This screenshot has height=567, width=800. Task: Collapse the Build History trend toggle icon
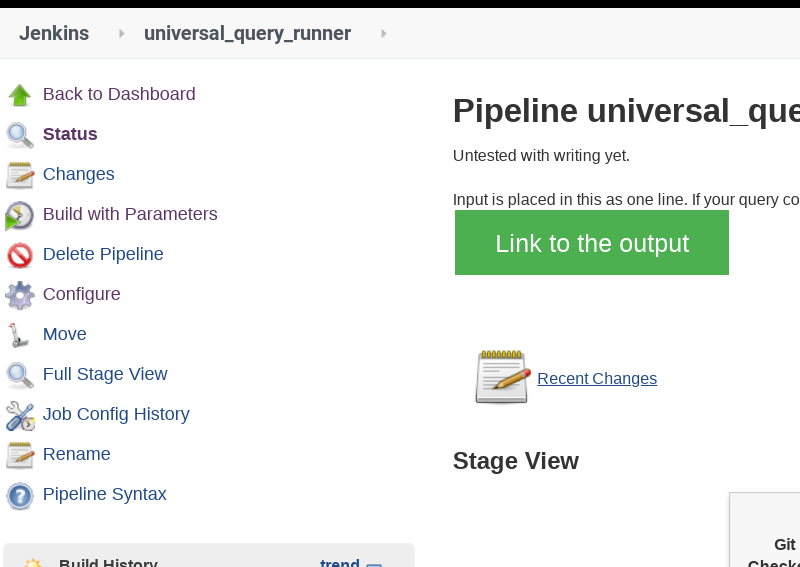click(x=374, y=563)
